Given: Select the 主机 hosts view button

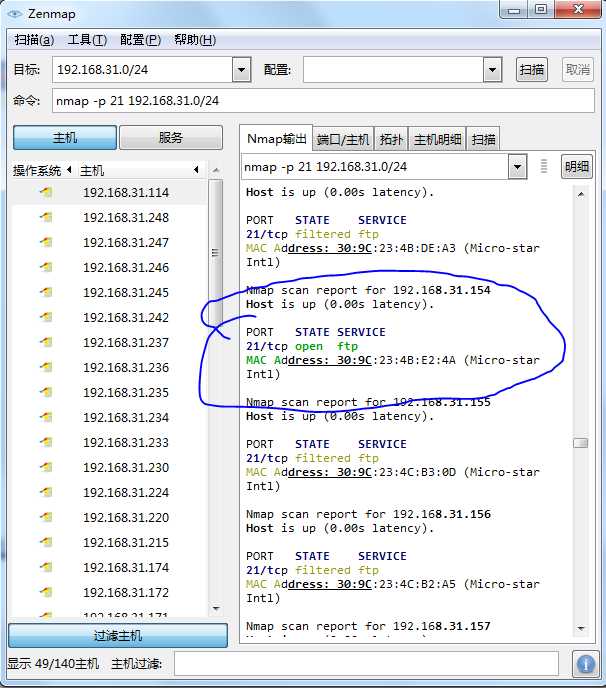Looking at the screenshot, I should point(65,138).
